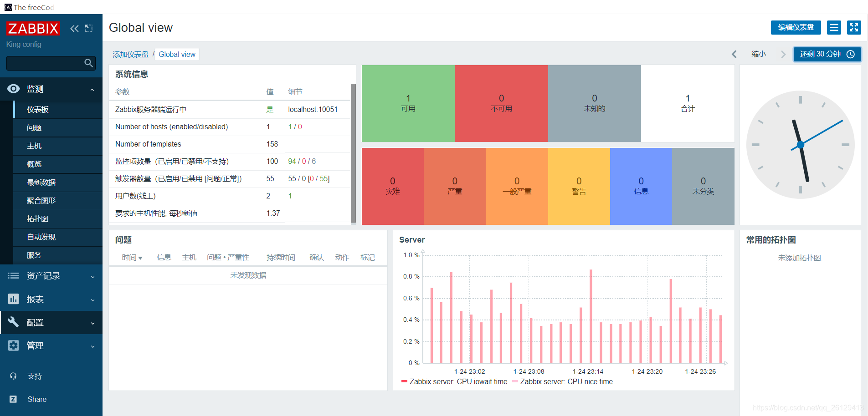Open 服务 in the sidebar

click(x=58, y=255)
